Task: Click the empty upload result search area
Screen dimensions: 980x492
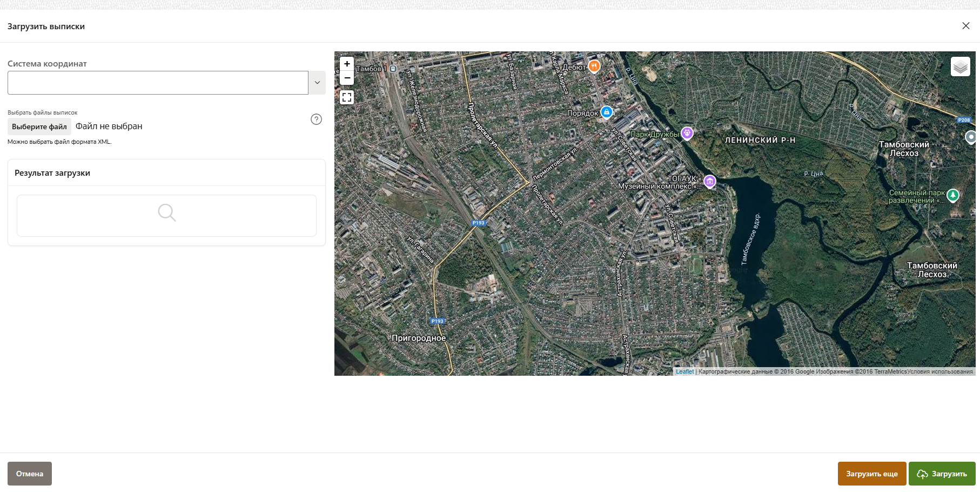Action: click(x=166, y=215)
